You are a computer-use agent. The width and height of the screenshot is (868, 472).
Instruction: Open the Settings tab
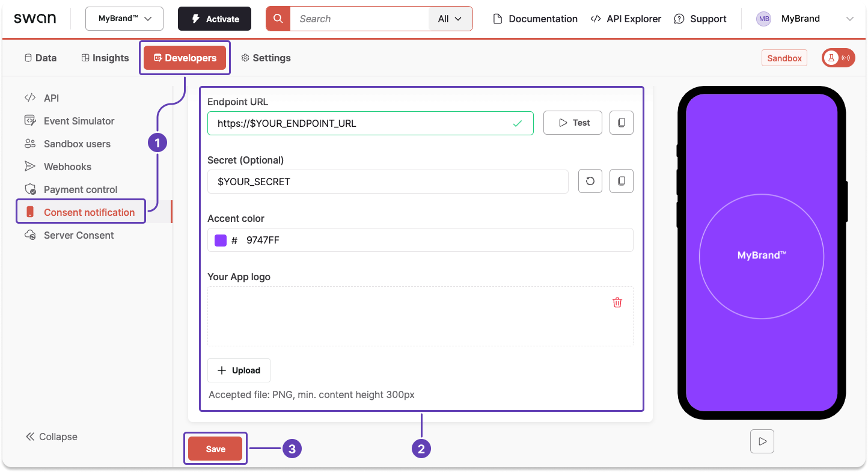point(266,58)
